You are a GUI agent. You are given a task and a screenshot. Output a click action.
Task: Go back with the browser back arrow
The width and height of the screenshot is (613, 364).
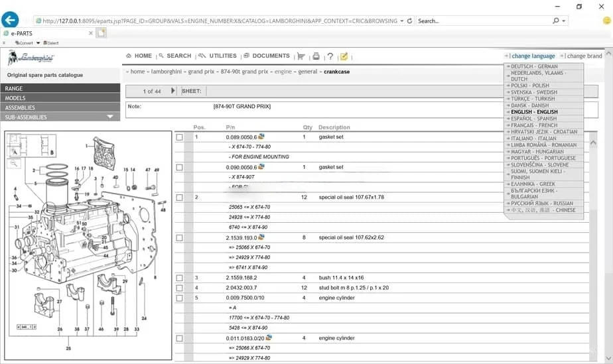10,20
